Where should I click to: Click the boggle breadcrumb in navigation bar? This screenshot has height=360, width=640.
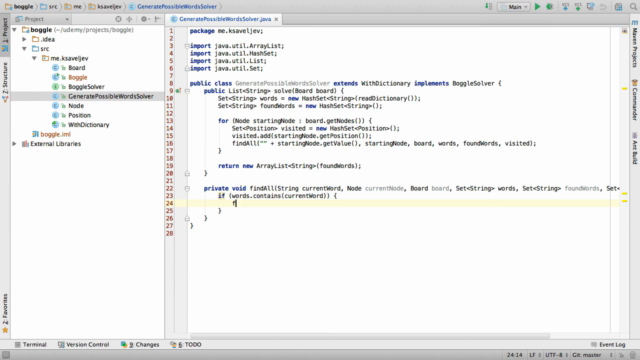(19, 7)
